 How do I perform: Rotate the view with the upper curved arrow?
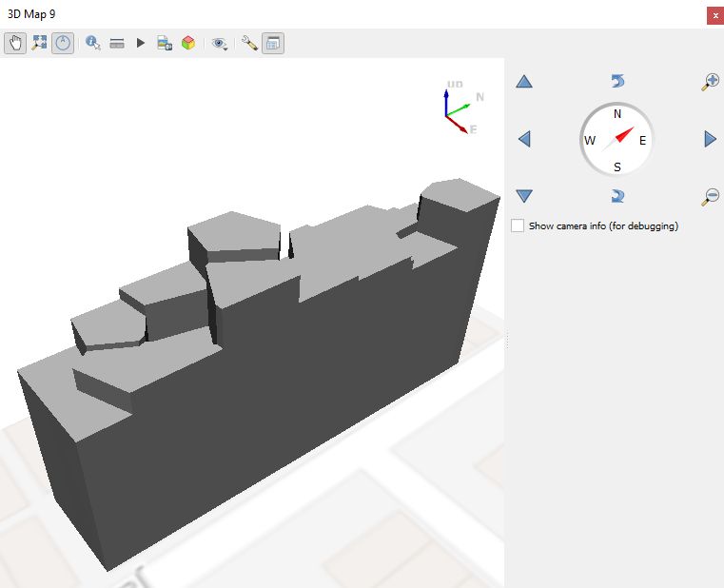pos(617,81)
